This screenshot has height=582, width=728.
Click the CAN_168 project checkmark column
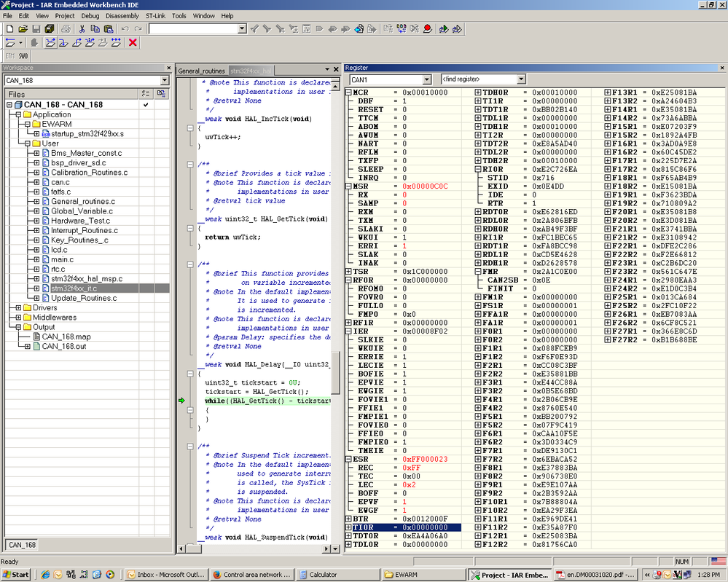tap(146, 104)
